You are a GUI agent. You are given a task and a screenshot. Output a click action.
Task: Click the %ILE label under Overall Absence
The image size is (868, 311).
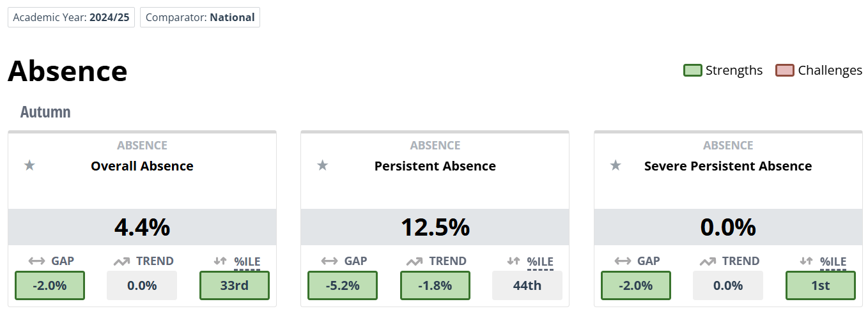tap(247, 261)
